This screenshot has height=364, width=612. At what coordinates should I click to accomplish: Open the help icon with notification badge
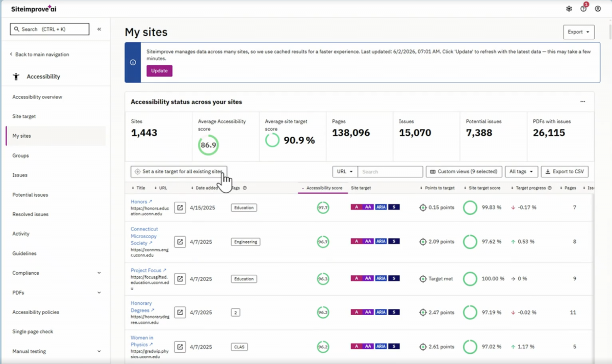[x=583, y=9]
